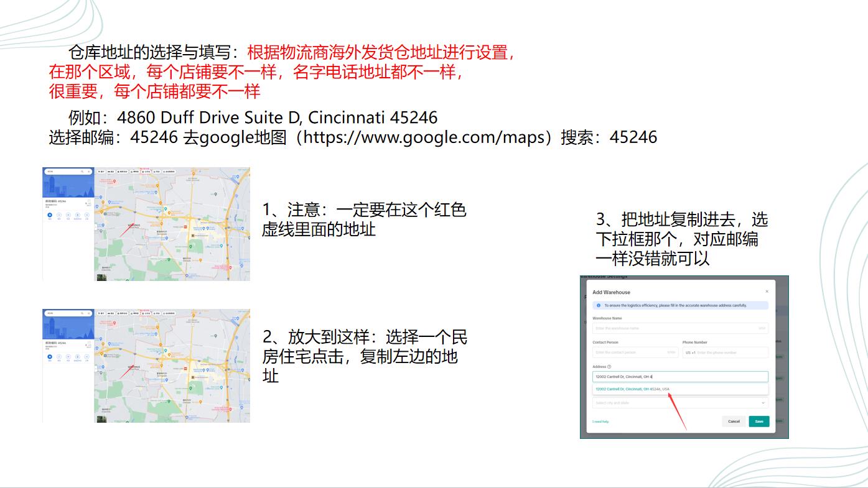Click the blue info icon in warehouse notice
868x488 pixels.
[x=599, y=305]
